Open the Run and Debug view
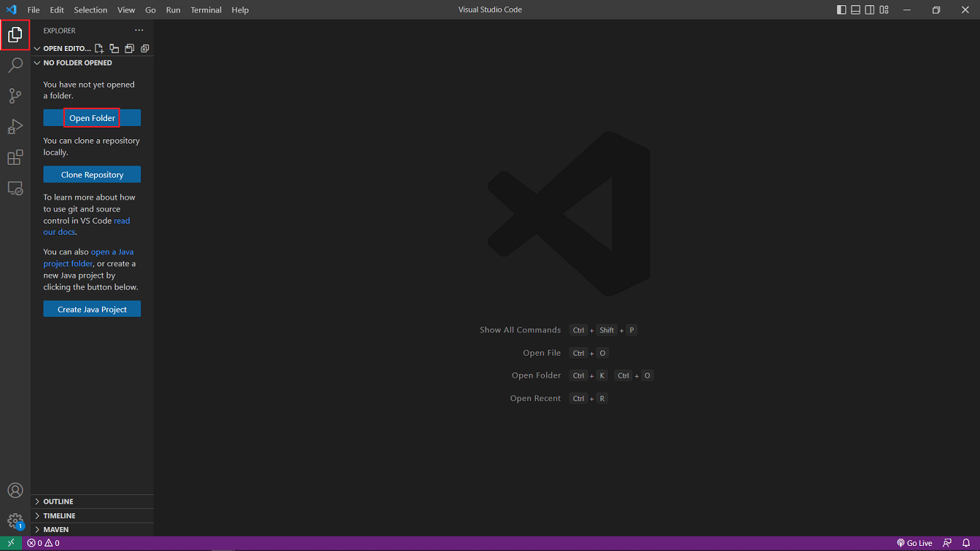Image resolution: width=980 pixels, height=551 pixels. coord(15,127)
